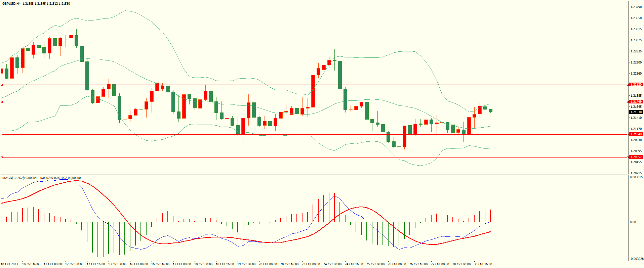The width and height of the screenshot is (644, 268).
Task: Click the 18 Oct 16:00 time label
Action: point(225,264)
